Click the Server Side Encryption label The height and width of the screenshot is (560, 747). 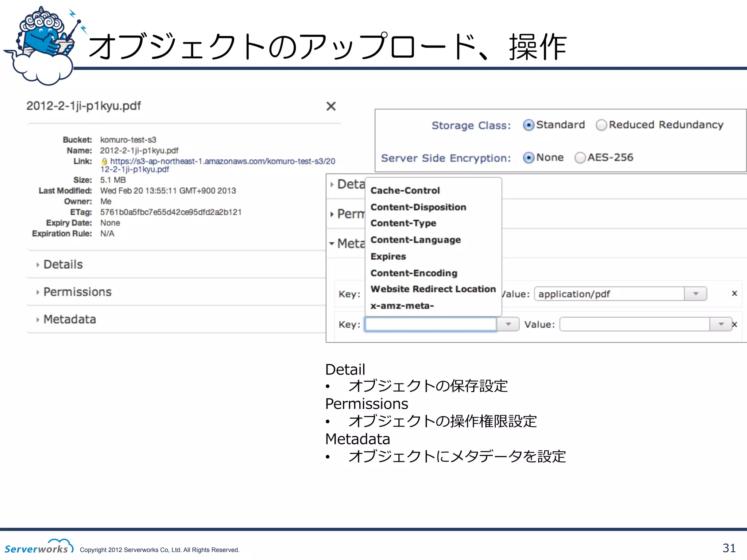(x=446, y=158)
